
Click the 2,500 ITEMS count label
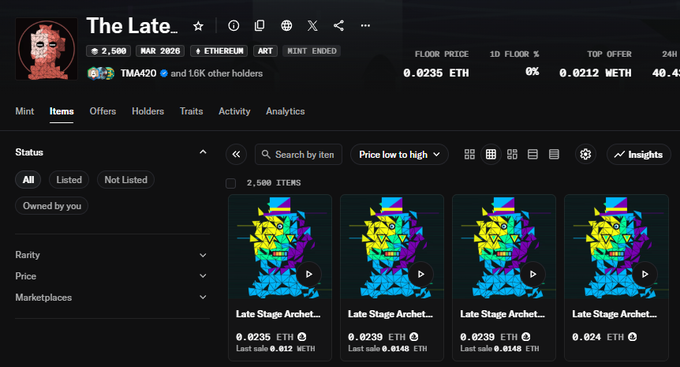tap(274, 183)
